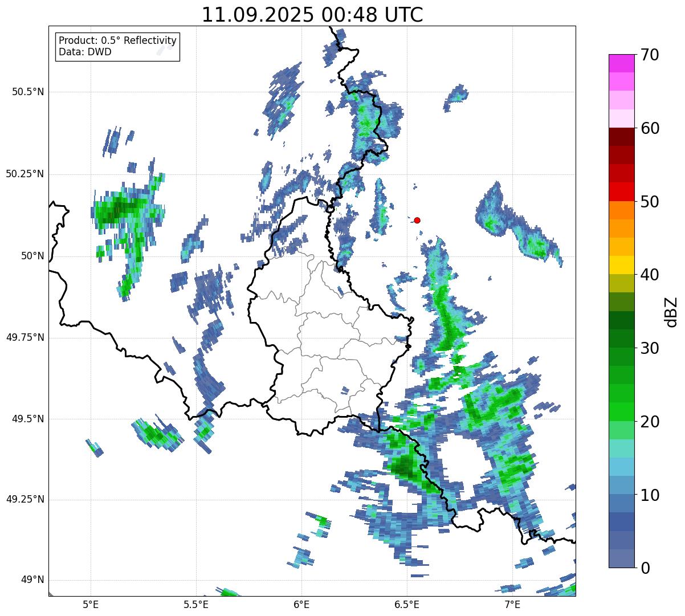This screenshot has height=616, width=685.
Task: Click the 6°E longitude label
Action: [301, 604]
